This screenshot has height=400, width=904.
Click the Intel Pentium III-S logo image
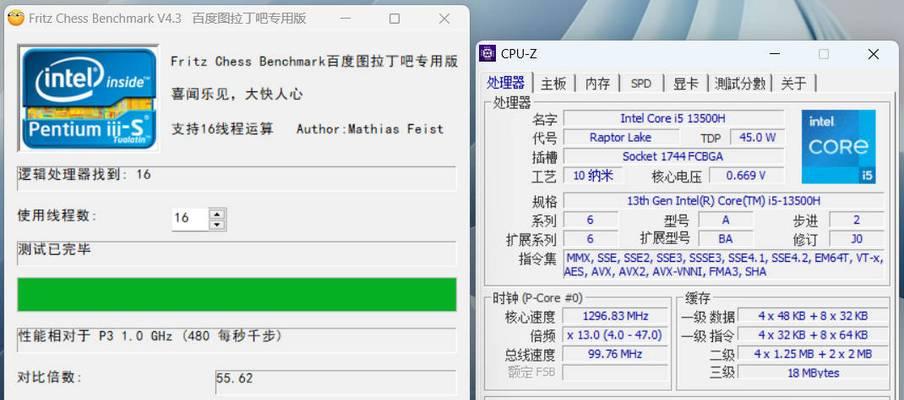[88, 98]
